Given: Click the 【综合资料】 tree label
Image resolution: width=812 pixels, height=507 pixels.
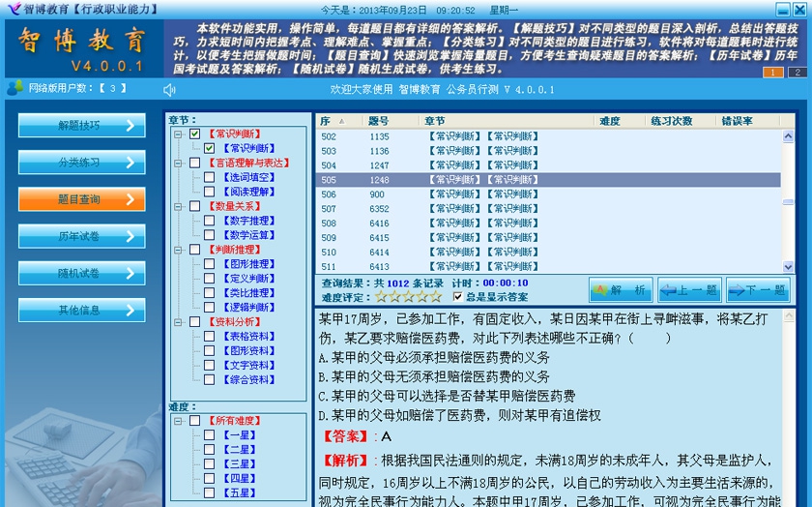Looking at the screenshot, I should click(x=249, y=380).
